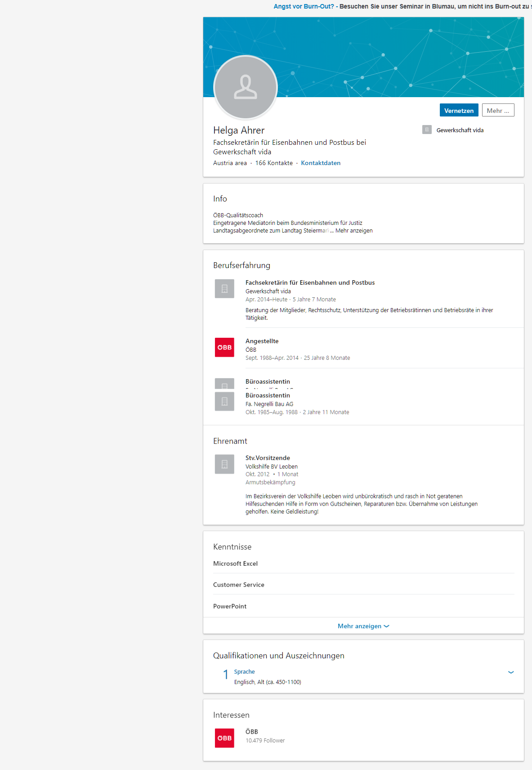Click the Gewerkschaft vida company icon in header

(x=427, y=130)
